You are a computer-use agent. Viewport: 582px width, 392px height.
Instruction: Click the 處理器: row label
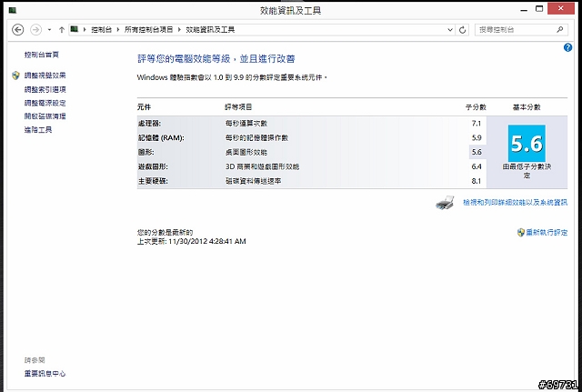[149, 124]
